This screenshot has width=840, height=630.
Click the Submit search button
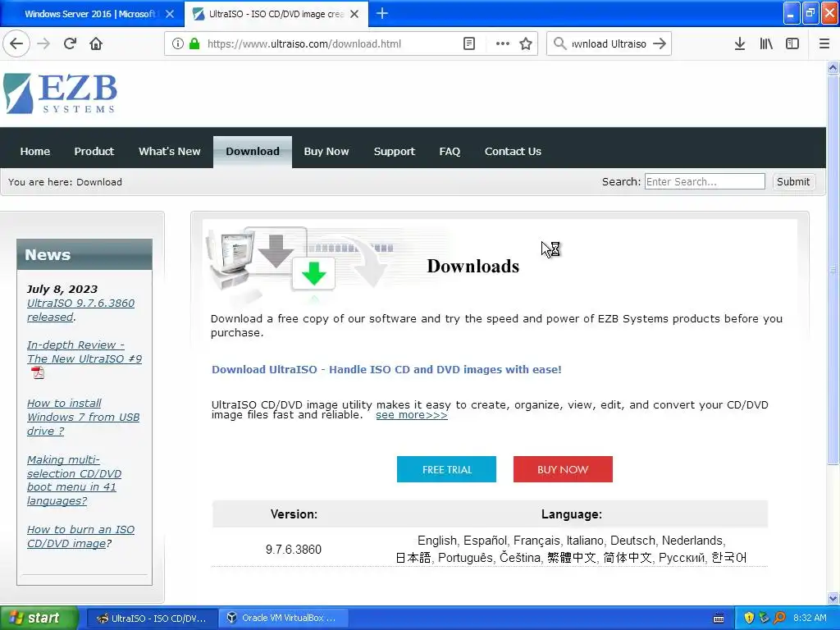click(x=793, y=181)
